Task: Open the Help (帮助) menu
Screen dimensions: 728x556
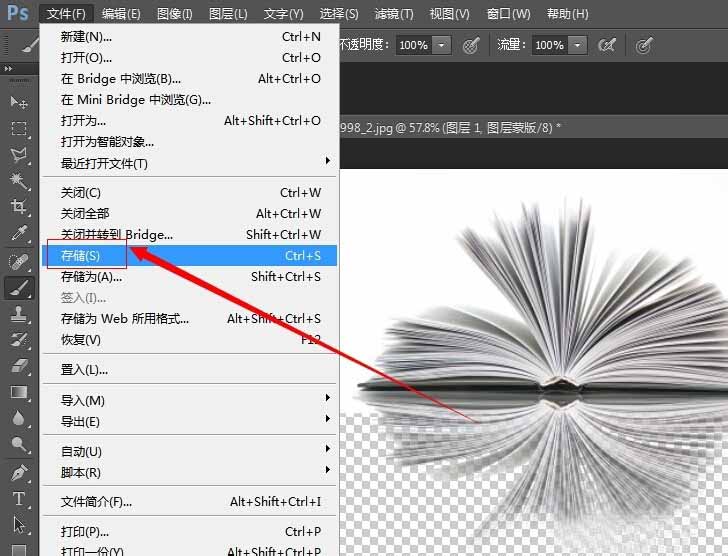Action: coord(567,13)
